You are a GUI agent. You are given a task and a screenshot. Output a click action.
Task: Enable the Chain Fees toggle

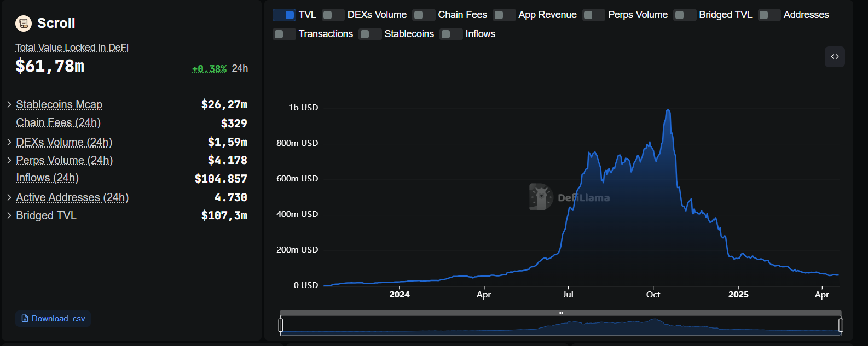tap(424, 15)
